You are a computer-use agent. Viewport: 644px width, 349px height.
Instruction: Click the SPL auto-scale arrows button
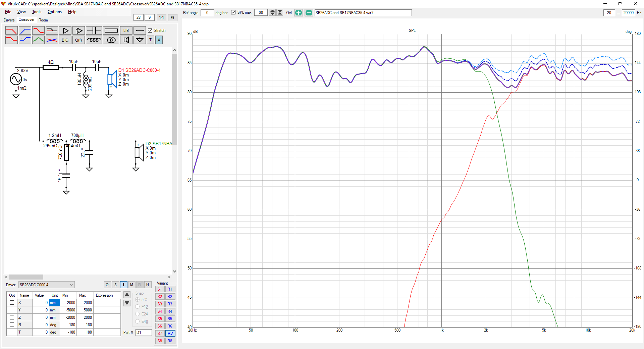click(x=280, y=12)
